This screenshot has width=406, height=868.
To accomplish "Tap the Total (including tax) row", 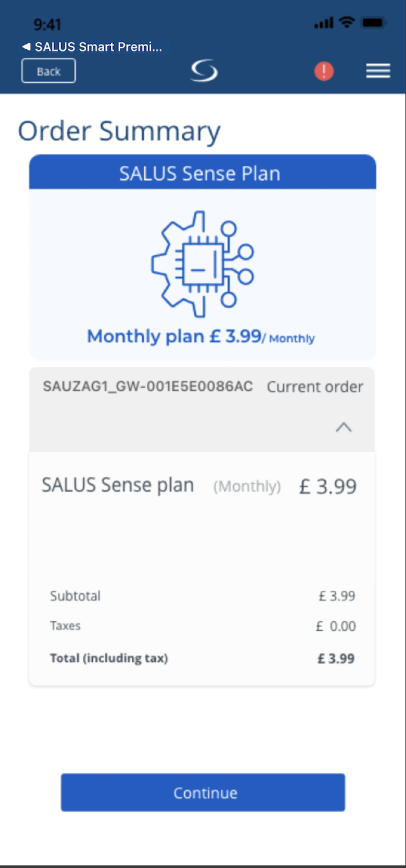I will [x=202, y=658].
